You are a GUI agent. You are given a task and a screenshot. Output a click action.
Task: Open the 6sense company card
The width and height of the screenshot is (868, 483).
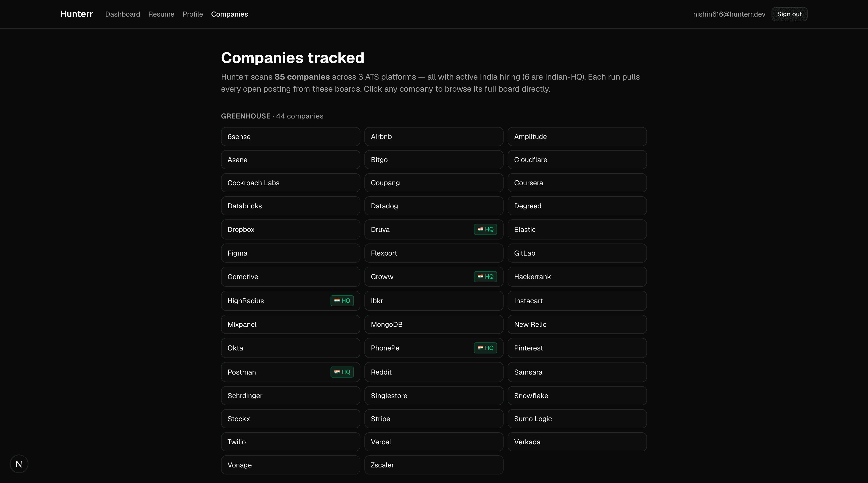point(290,136)
